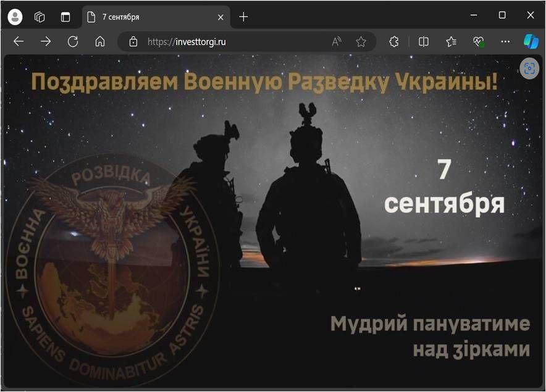This screenshot has height=392, width=546.
Task: Open Browser essentials heart icon
Action: (x=478, y=42)
